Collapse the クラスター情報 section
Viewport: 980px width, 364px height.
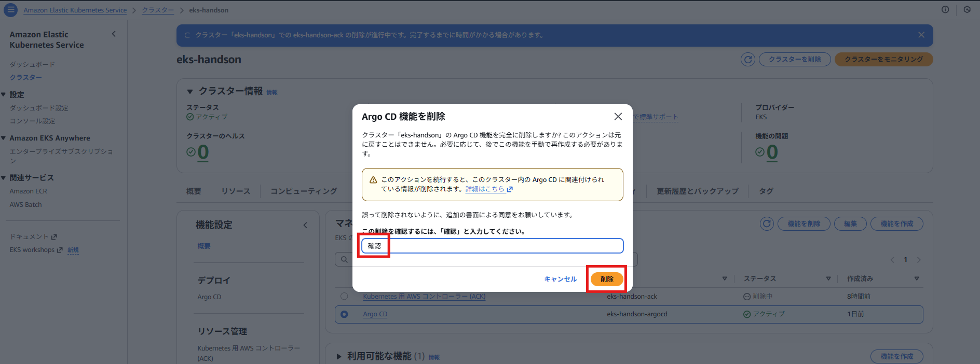(190, 91)
